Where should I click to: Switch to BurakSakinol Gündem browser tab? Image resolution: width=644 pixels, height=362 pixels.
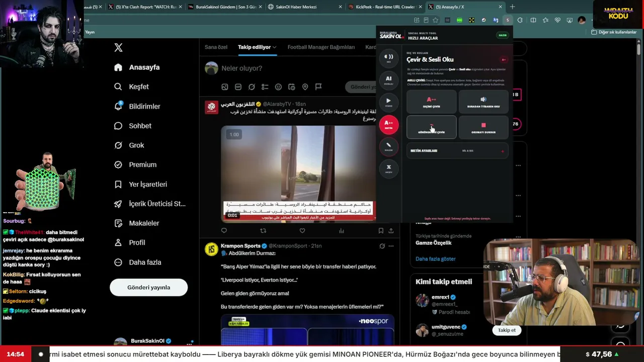[223, 7]
